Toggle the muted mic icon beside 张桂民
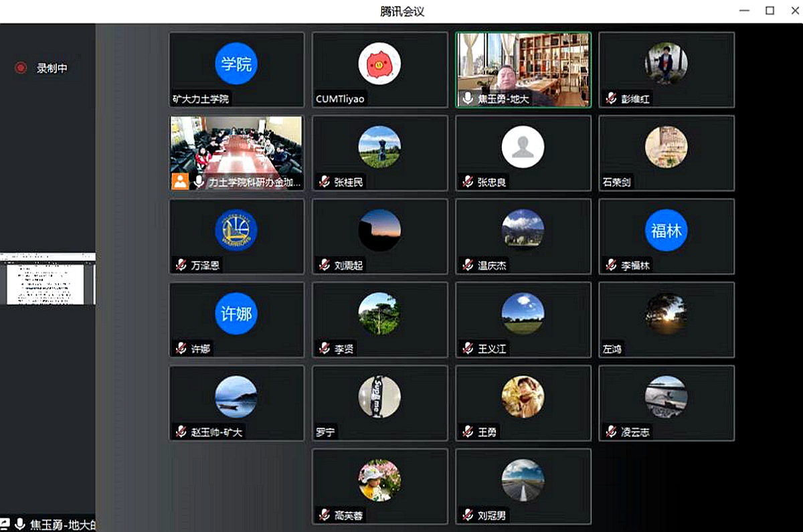803x532 pixels. (325, 182)
